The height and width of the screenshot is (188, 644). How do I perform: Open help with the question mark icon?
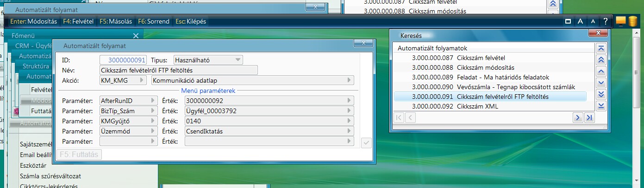click(x=605, y=21)
